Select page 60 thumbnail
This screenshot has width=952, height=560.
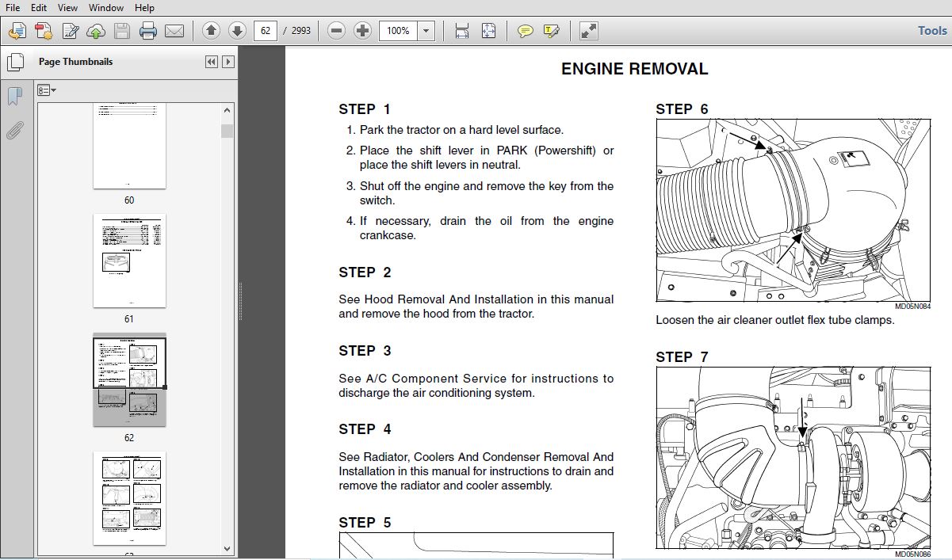(129, 146)
